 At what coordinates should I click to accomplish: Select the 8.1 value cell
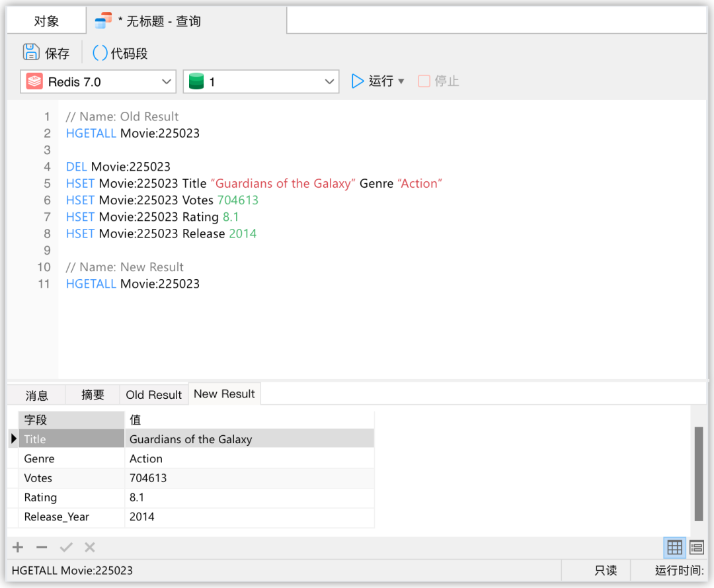(x=249, y=497)
